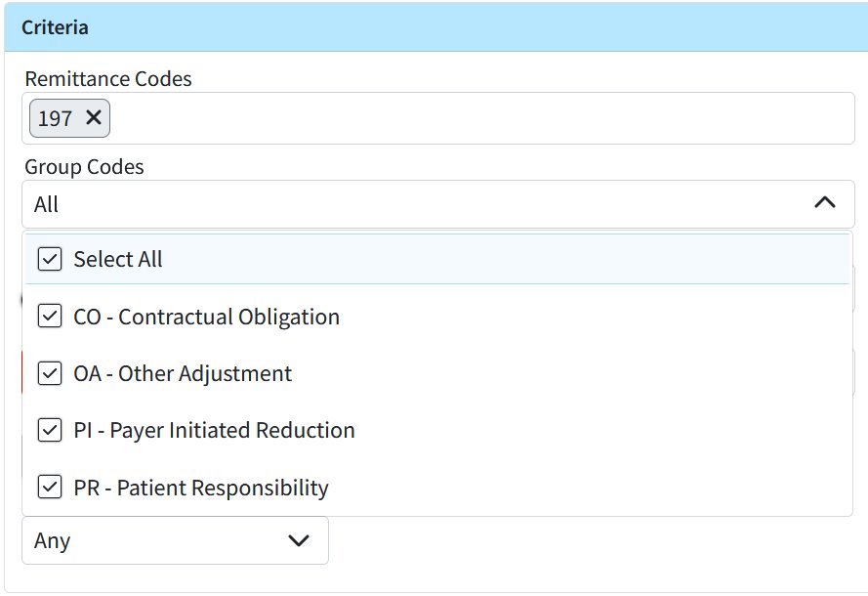Click the 'Group Codes' field label
The height and width of the screenshot is (596, 868).
click(84, 166)
